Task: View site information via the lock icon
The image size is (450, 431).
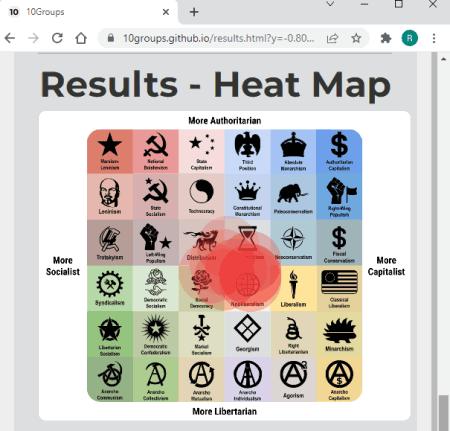Action: 111,38
